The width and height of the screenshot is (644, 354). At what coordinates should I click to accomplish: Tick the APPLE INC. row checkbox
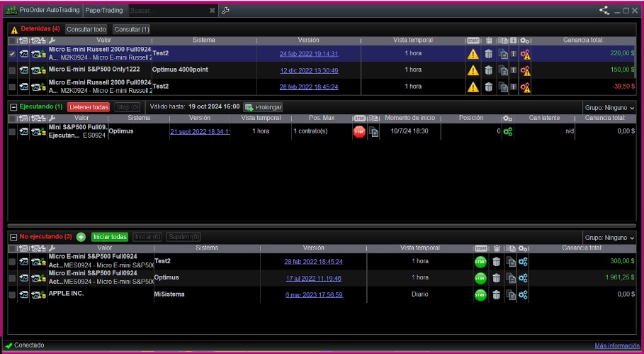click(12, 294)
